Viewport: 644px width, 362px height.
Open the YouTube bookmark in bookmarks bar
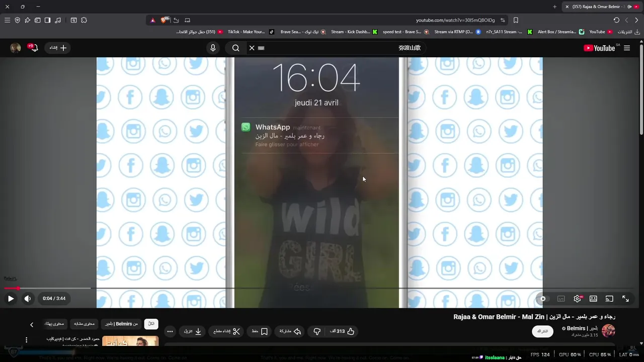(601, 32)
